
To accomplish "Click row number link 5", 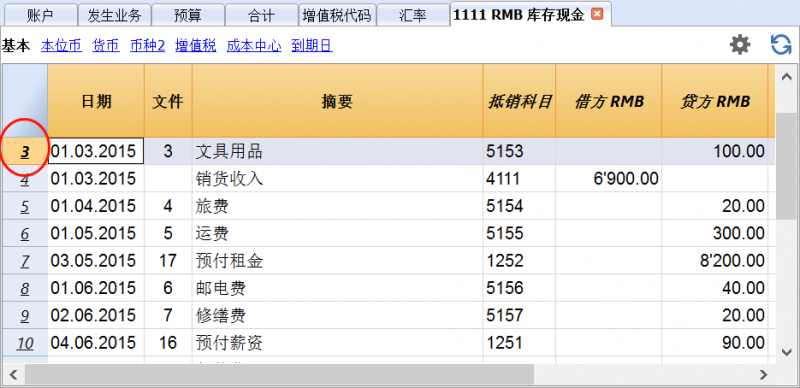I will coord(25,207).
